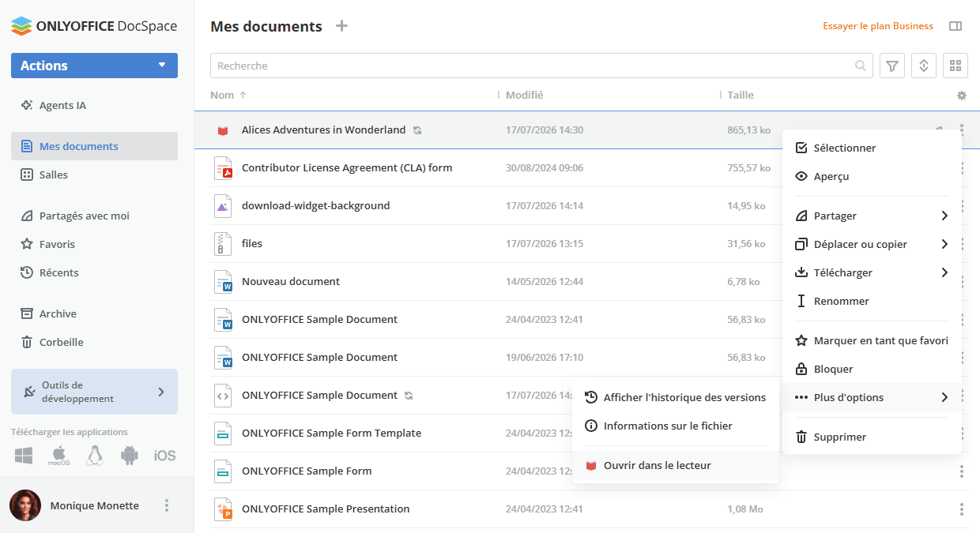Choose Renommer in context menu

[872, 301]
